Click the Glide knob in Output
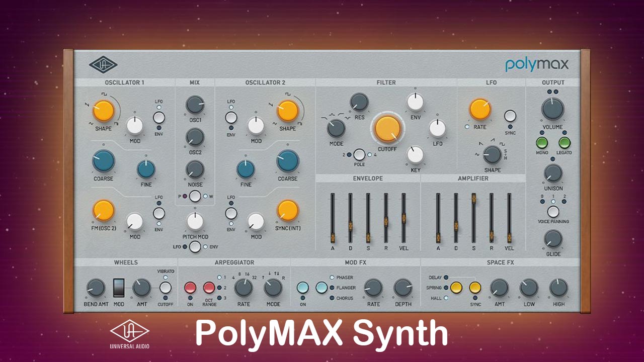This screenshot has height=362, width=644. [553, 239]
